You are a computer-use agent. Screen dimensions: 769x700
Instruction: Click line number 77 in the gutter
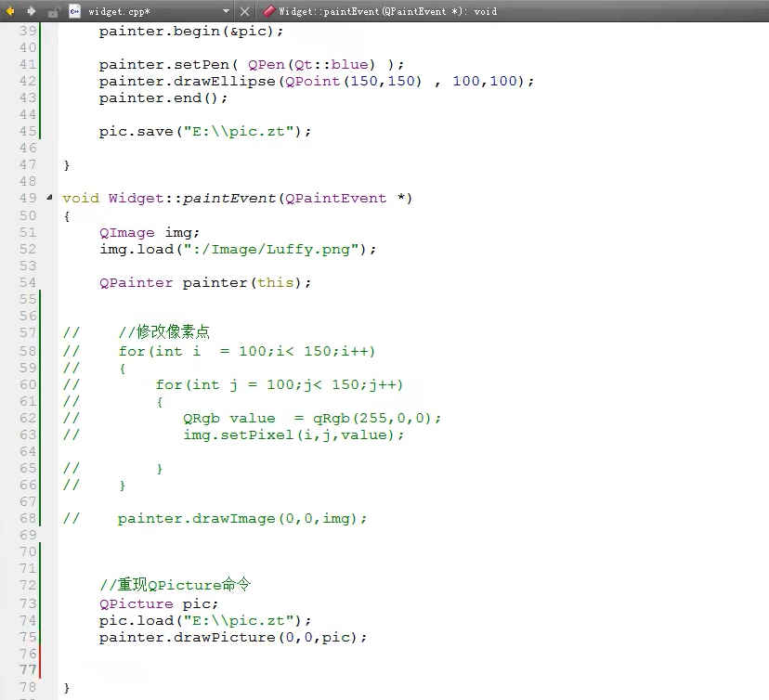28,669
